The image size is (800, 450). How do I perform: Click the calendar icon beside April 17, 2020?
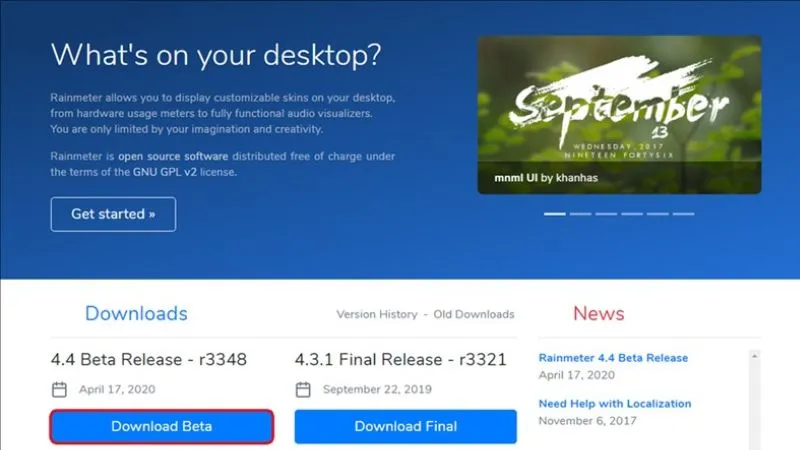coord(59,389)
